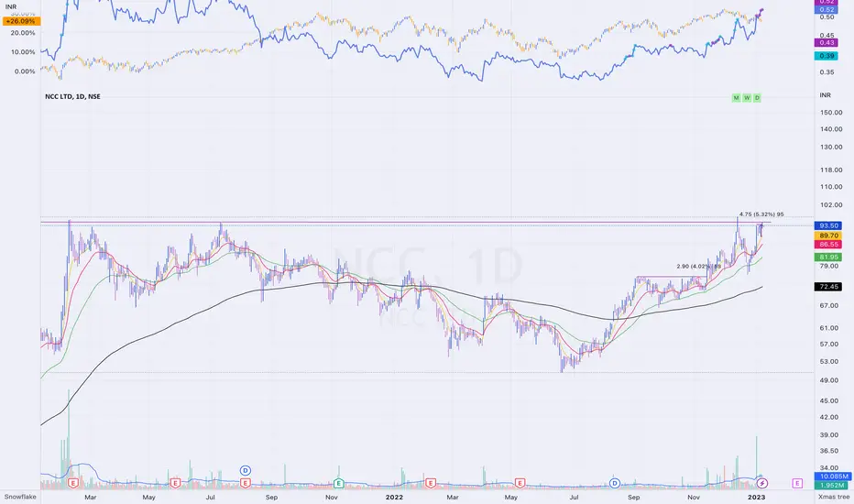This screenshot has width=854, height=504.
Task: Click the cyan 0.39 value label
Action: point(827,56)
